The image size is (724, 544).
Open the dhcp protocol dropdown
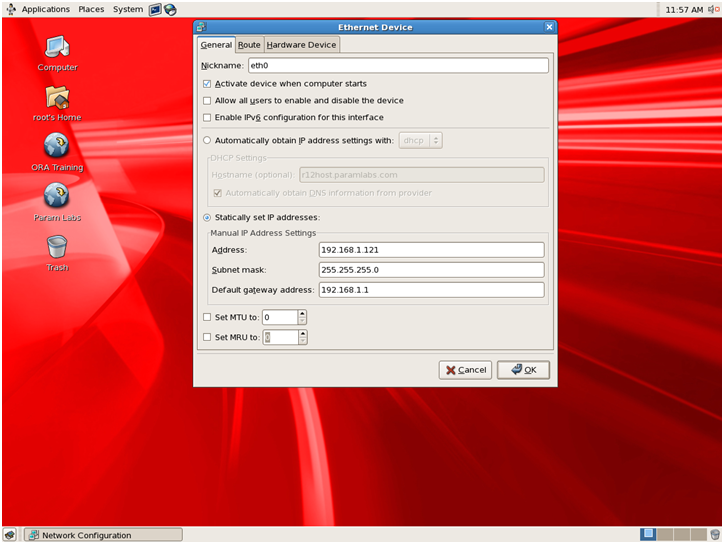[x=421, y=140]
